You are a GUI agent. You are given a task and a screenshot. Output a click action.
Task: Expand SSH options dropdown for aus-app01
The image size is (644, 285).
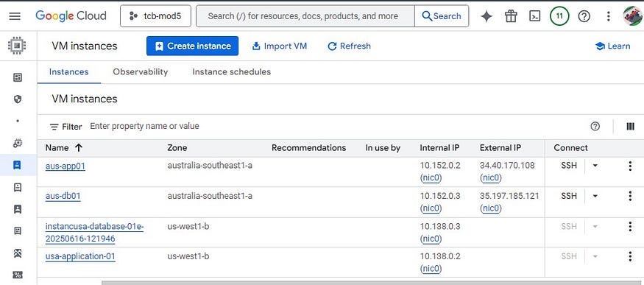pyautogui.click(x=595, y=166)
